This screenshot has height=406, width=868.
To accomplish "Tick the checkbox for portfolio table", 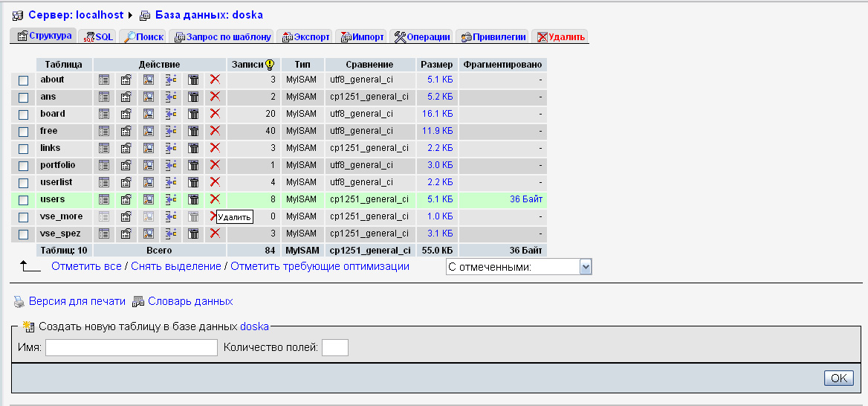I will (23, 166).
